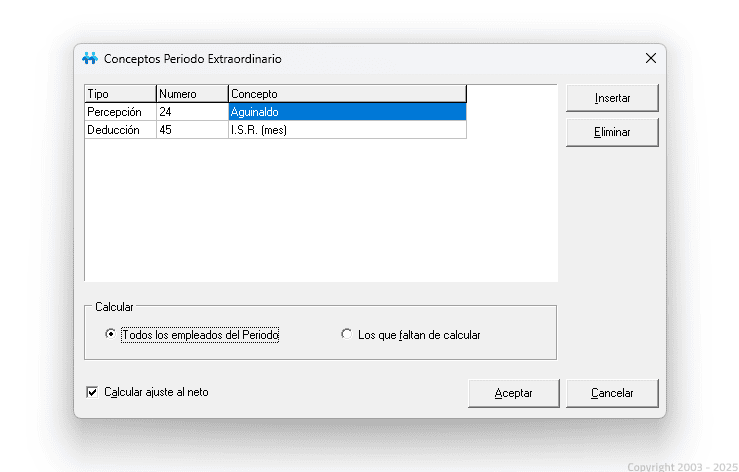Screen dimensions: 739x472
Task: Select the cell with number 24
Action: (192, 112)
